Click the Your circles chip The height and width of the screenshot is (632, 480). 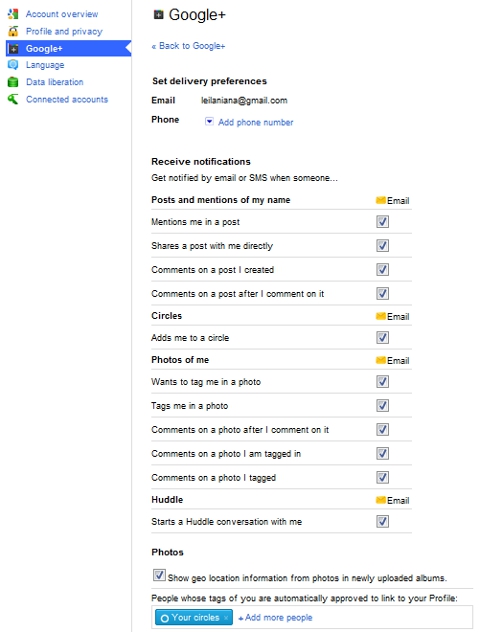coord(193,617)
